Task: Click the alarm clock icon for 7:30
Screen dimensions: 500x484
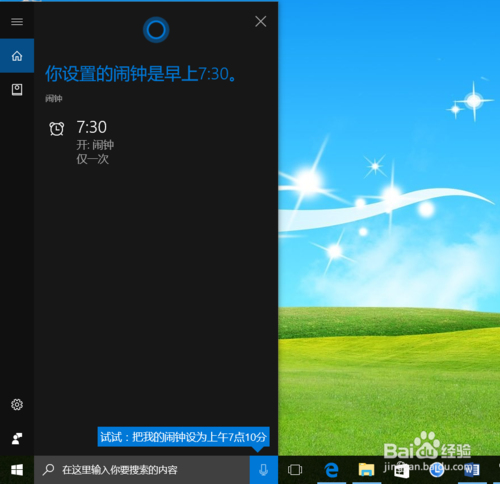Action: click(x=57, y=129)
